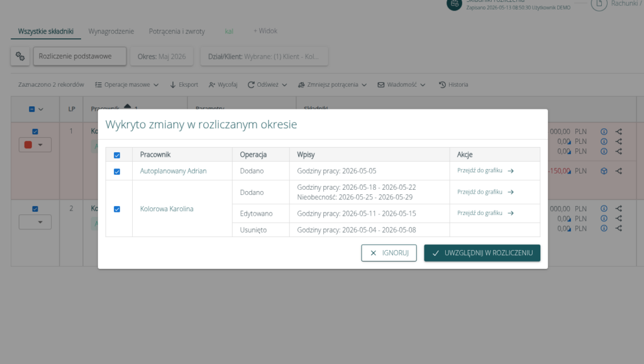
Task: Click Eksport download arrow icon
Action: click(173, 84)
